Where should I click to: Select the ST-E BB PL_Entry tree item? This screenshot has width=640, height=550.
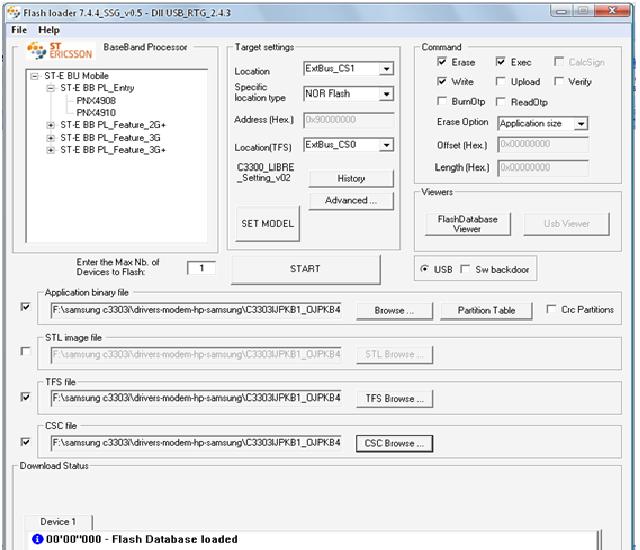pos(97,88)
